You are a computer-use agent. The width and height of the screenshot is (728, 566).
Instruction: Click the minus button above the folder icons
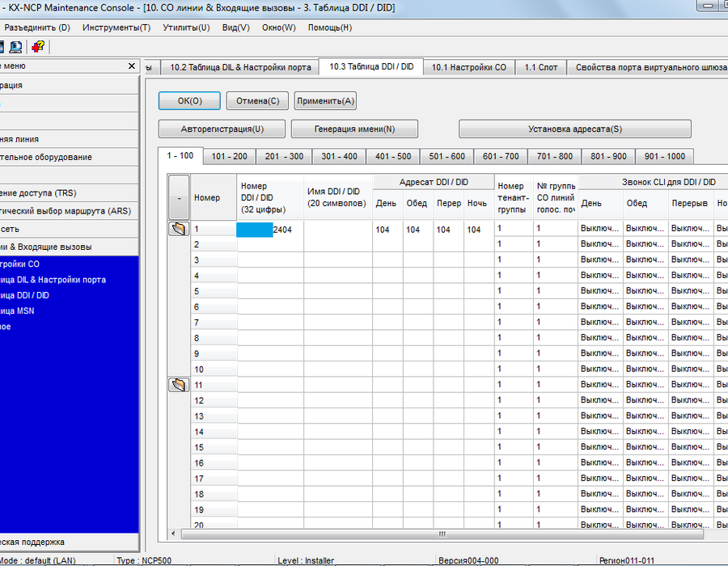[x=179, y=197]
